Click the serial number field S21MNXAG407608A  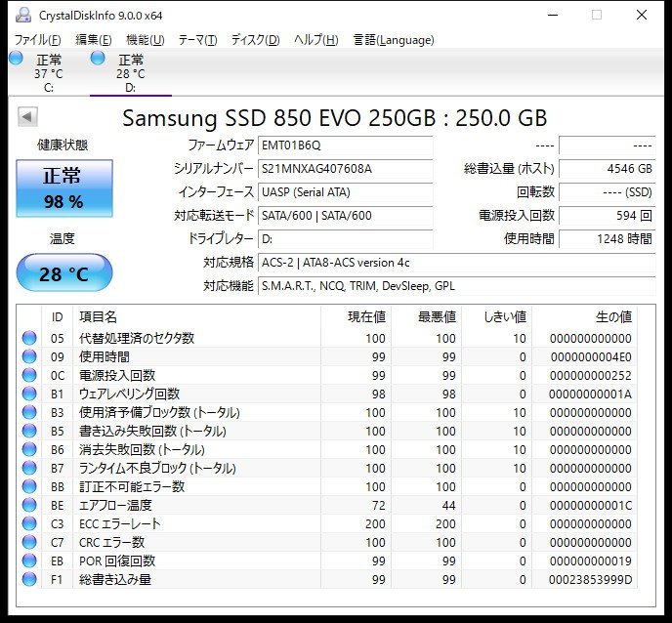[345, 169]
